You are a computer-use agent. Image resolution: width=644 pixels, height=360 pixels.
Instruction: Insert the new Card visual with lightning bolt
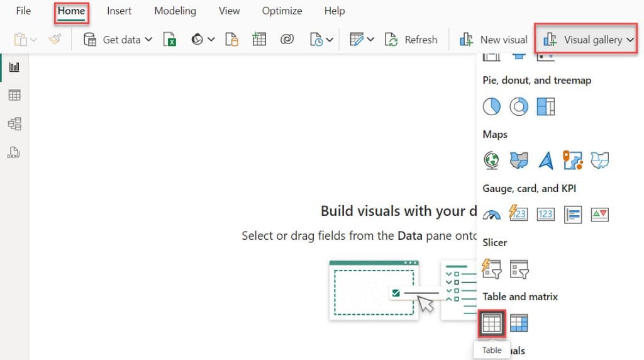pyautogui.click(x=518, y=213)
